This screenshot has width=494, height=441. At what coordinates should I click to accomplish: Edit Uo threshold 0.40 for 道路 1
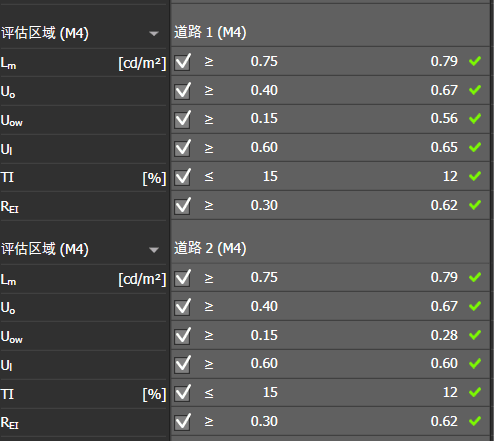[264, 90]
